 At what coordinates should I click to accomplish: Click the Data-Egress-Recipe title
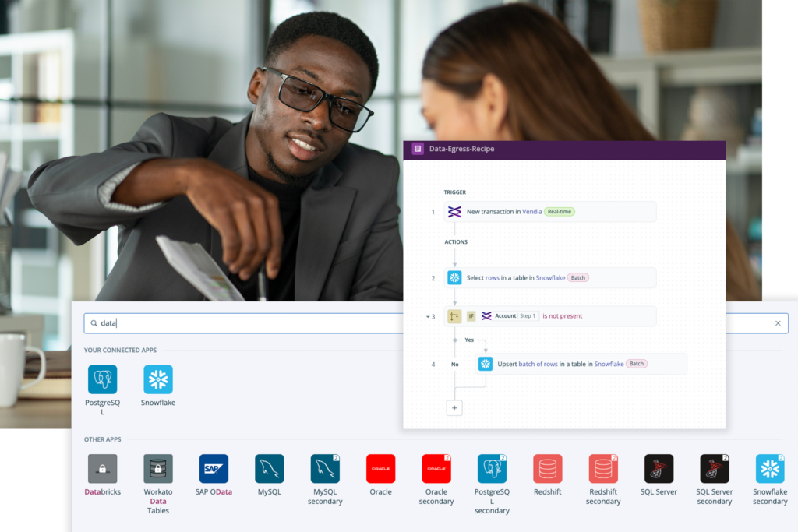[x=461, y=149]
